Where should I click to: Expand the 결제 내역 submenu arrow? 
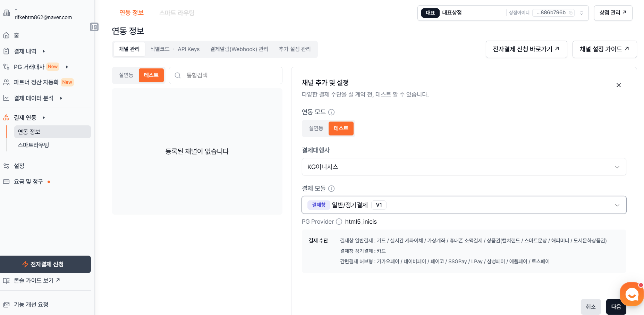pyautogui.click(x=44, y=51)
